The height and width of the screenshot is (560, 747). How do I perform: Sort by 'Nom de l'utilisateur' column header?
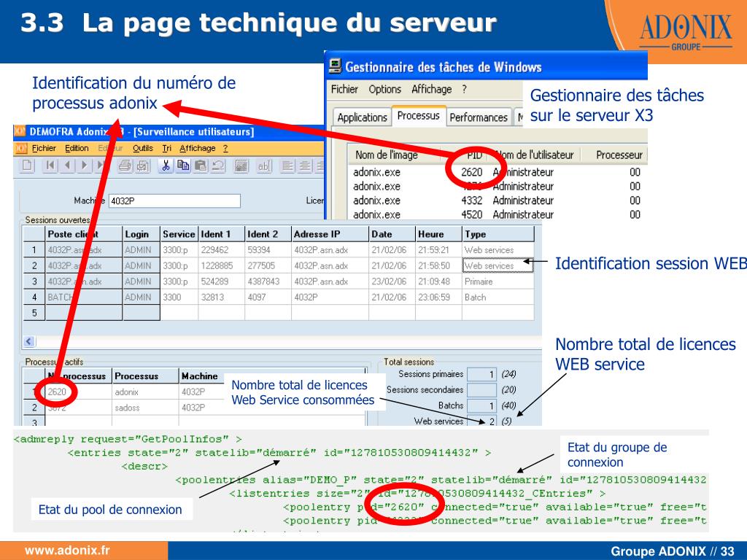535,155
